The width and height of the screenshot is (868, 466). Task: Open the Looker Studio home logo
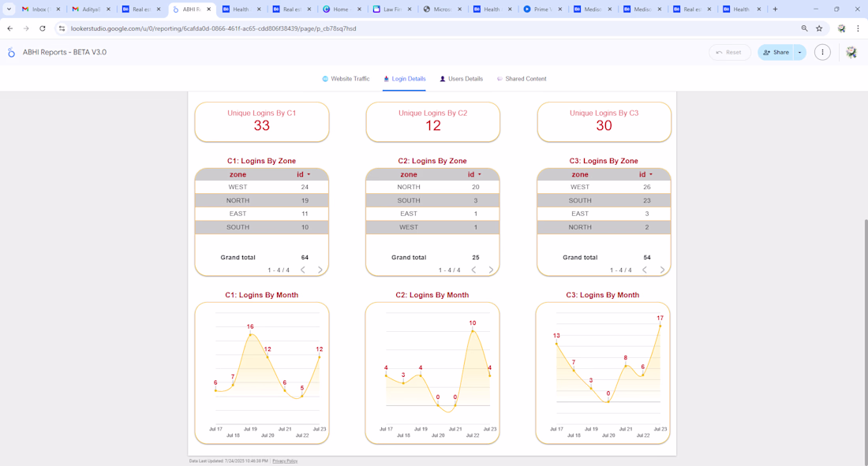pos(11,53)
